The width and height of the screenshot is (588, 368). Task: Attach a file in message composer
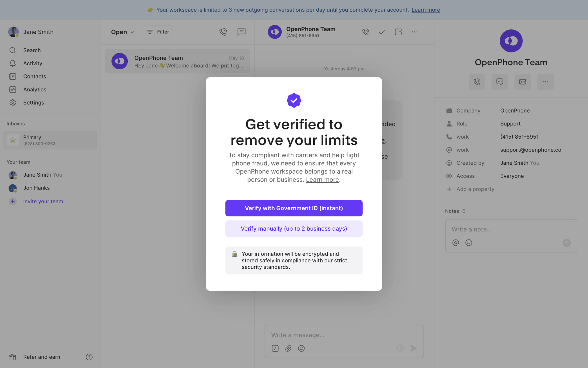[x=288, y=348]
